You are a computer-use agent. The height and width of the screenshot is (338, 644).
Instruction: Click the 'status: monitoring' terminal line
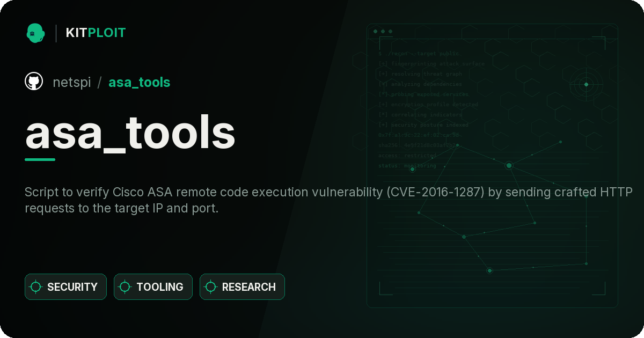click(407, 166)
